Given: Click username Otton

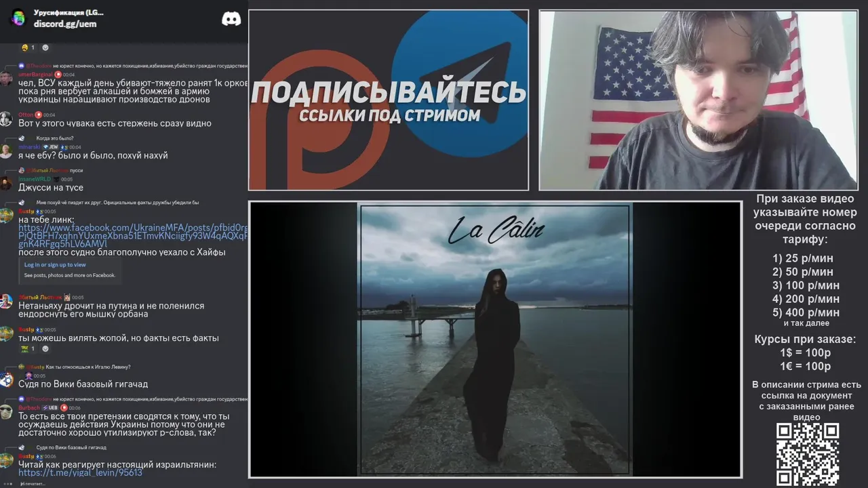Looking at the screenshot, I should pyautogui.click(x=26, y=115).
